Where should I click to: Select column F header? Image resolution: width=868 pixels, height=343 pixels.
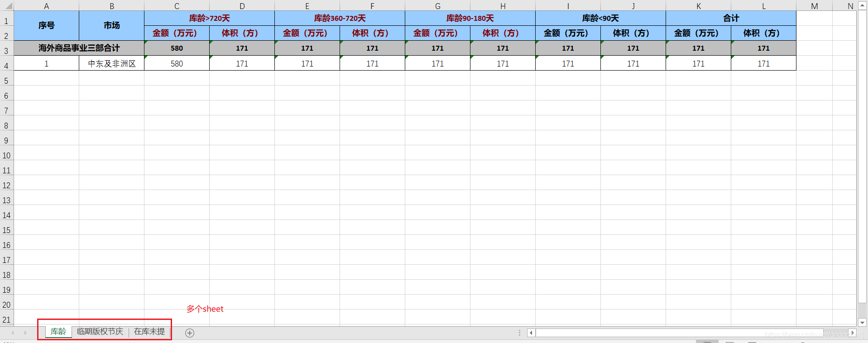373,6
